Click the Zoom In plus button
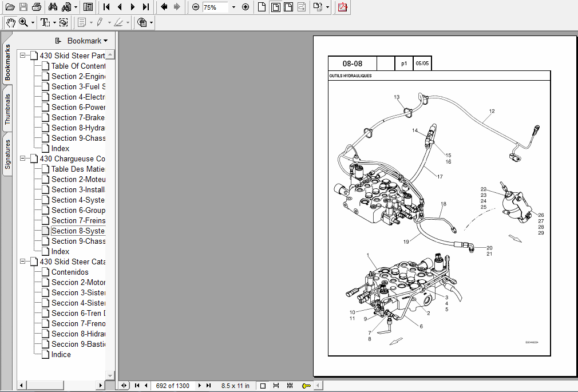Viewport: 578px width, 392px height. [x=246, y=7]
